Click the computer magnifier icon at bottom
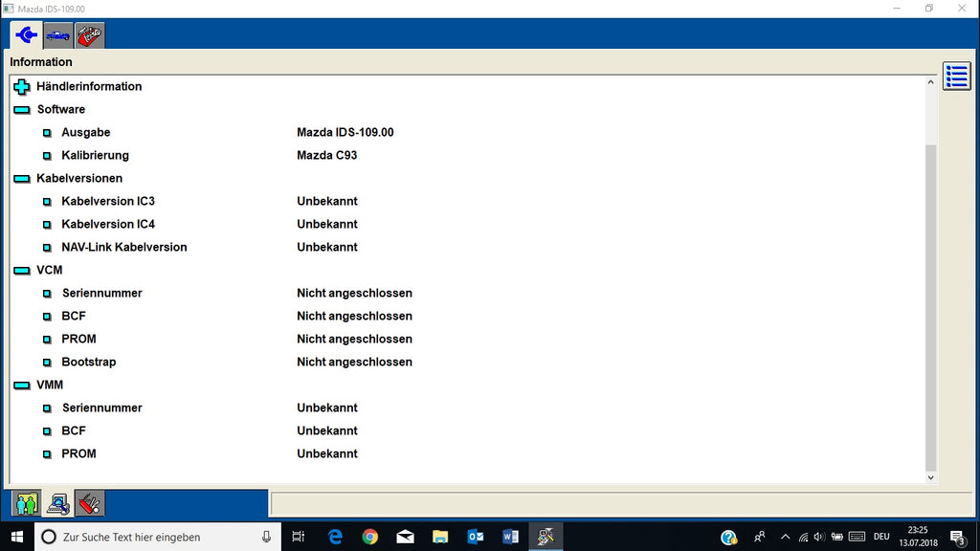This screenshot has width=980, height=551. [x=57, y=503]
